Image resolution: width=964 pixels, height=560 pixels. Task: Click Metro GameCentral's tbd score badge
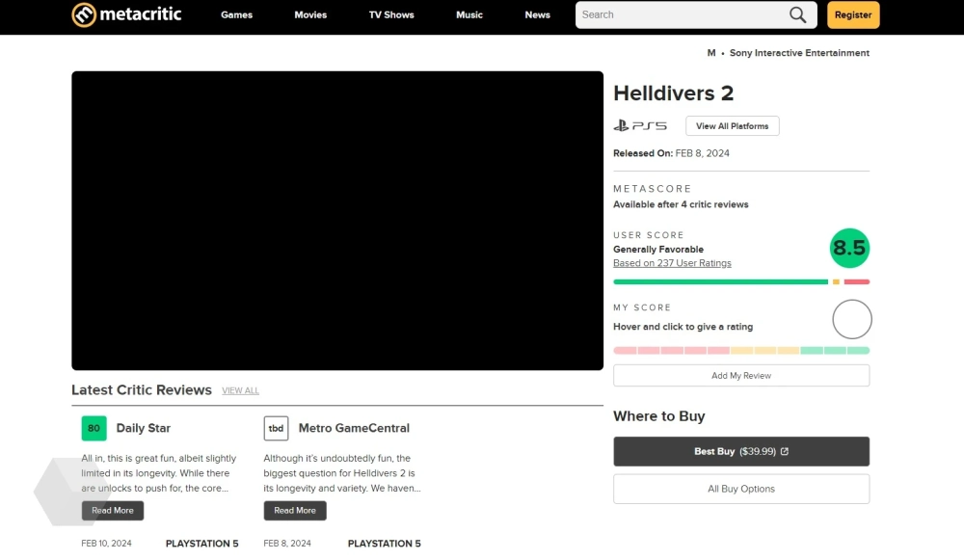(276, 428)
